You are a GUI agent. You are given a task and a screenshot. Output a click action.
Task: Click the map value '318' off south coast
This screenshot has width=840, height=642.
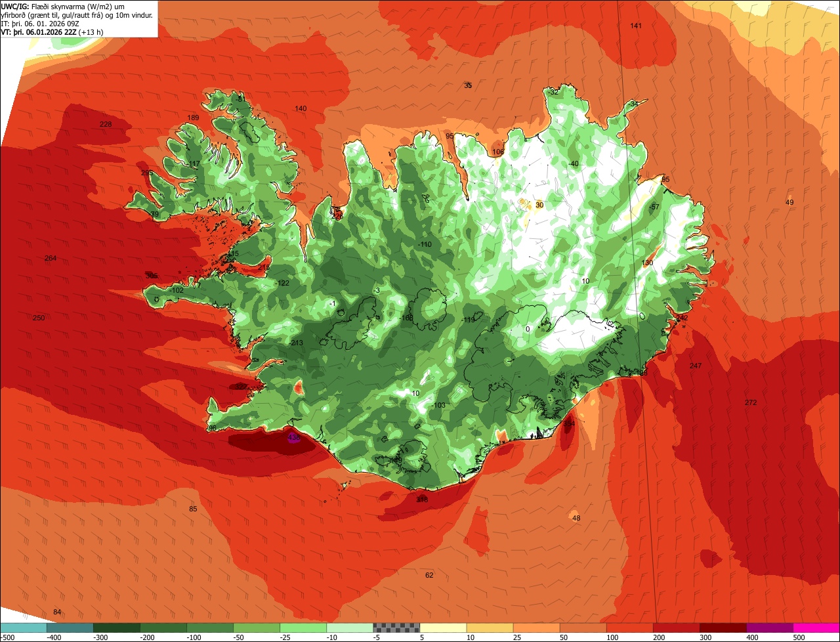tap(422, 500)
